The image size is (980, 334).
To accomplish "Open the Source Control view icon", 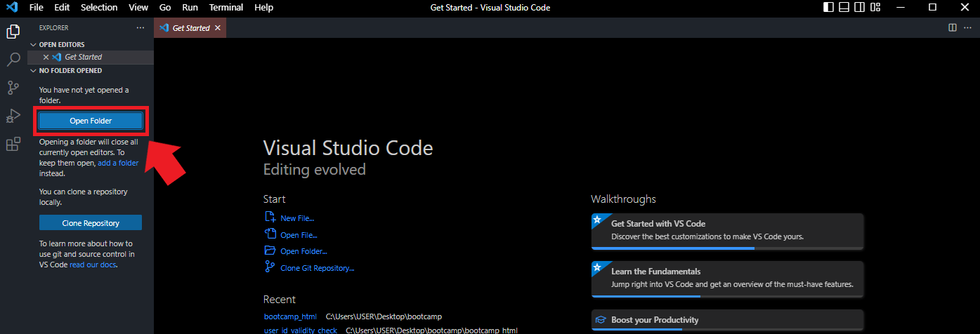I will click(13, 88).
